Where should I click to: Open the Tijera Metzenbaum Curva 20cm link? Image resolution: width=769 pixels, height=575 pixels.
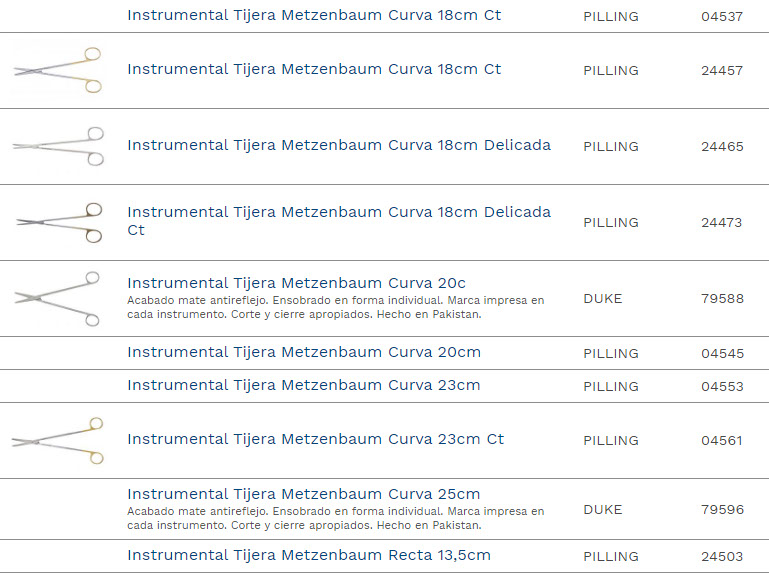[x=304, y=353]
